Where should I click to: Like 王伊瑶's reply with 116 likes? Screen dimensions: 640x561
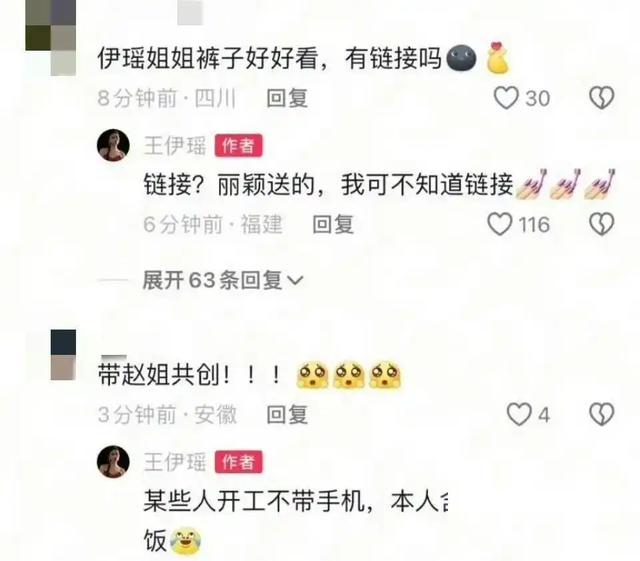500,224
